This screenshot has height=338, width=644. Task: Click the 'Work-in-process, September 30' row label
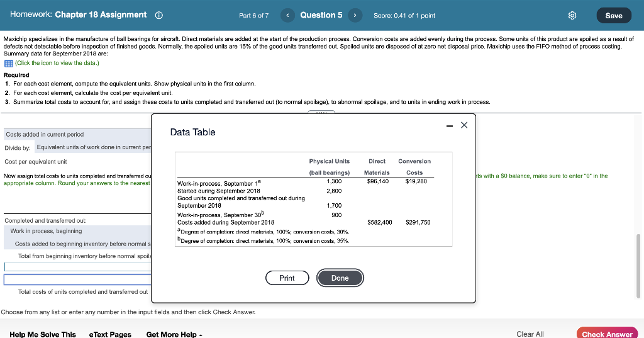pyautogui.click(x=221, y=214)
